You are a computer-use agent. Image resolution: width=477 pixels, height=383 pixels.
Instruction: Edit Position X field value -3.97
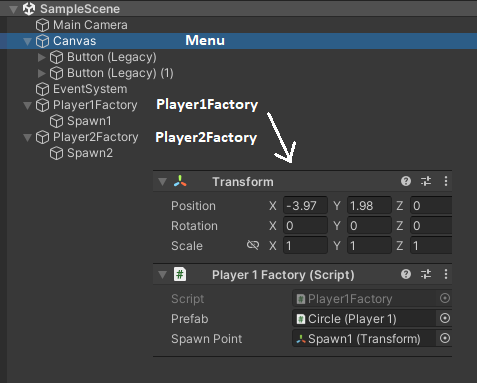[305, 206]
